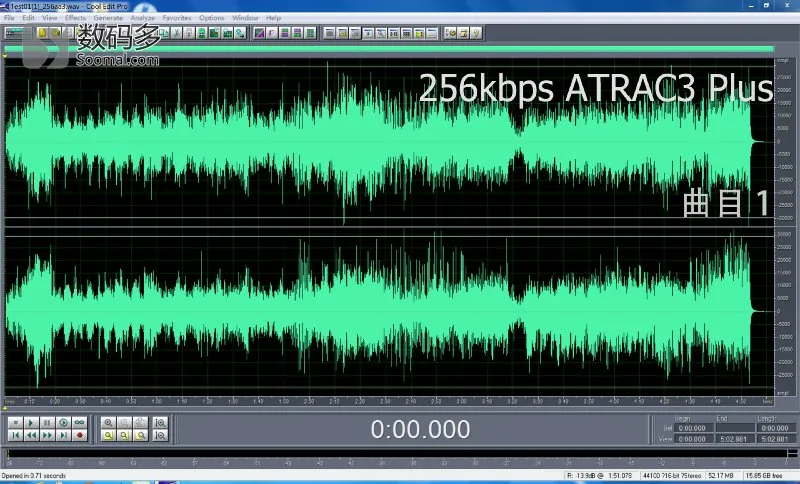800x484 pixels.
Task: Open the Analyze menu
Action: [x=142, y=18]
